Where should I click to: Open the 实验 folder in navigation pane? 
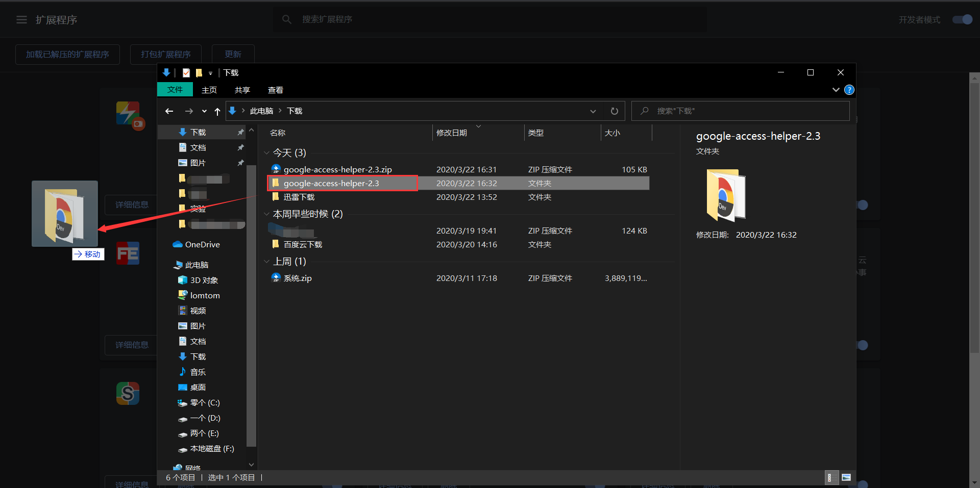click(x=198, y=209)
